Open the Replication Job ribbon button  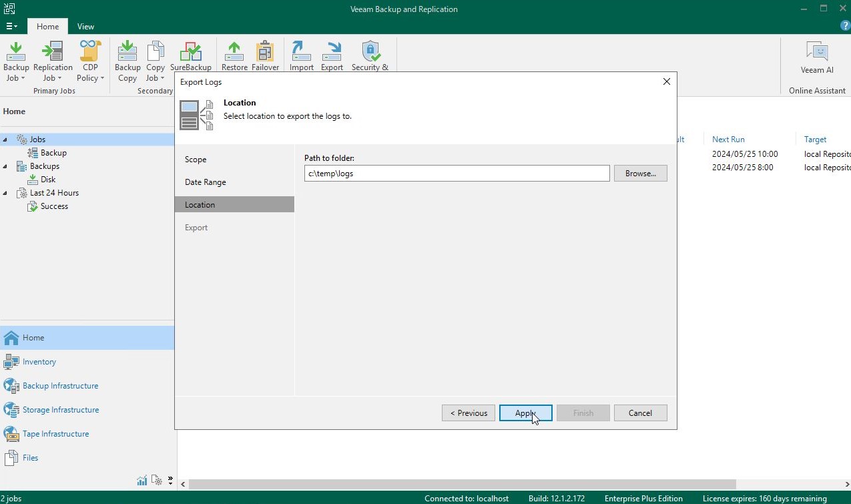click(53, 61)
